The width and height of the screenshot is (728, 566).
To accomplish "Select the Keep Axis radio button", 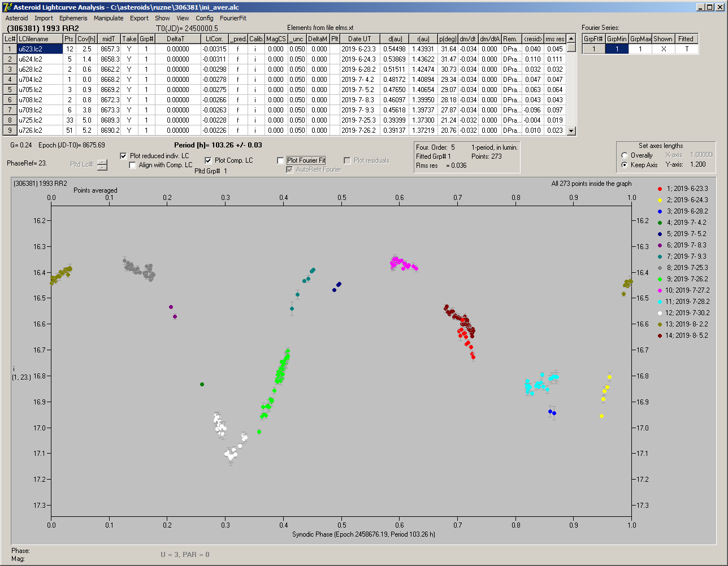I will [x=625, y=165].
